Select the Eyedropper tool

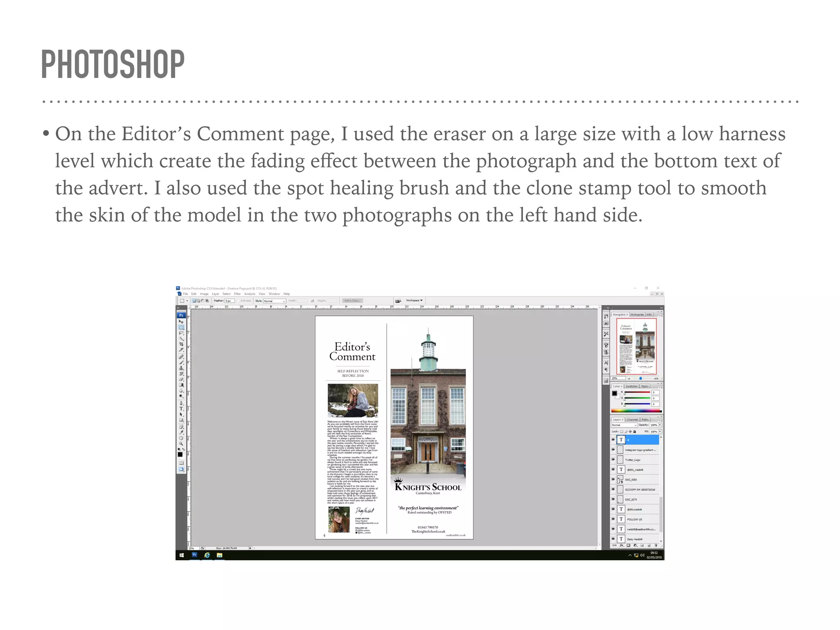click(x=181, y=432)
